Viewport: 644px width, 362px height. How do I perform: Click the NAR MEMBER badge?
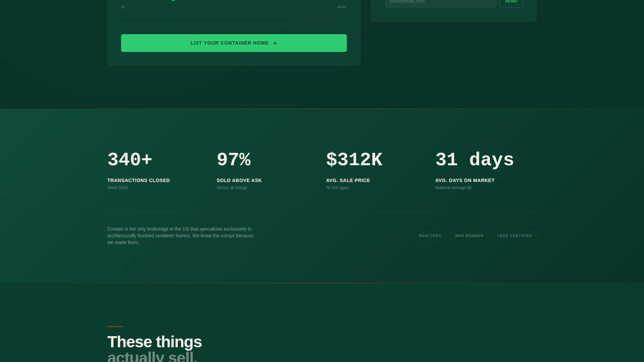(x=469, y=236)
